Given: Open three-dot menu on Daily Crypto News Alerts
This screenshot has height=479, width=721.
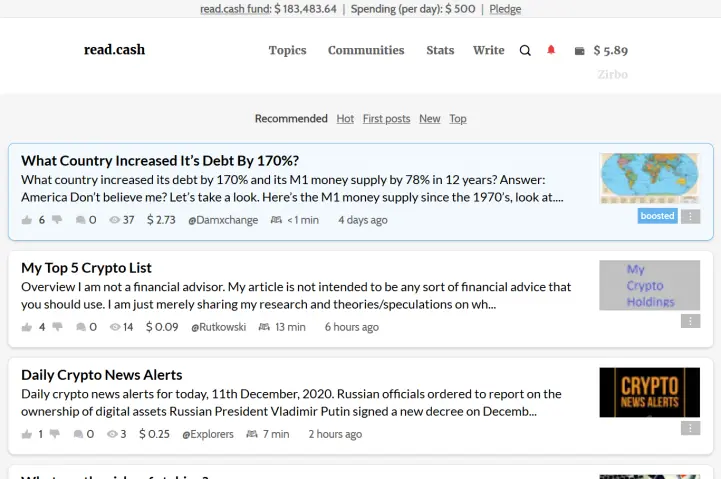Looking at the screenshot, I should 690,428.
